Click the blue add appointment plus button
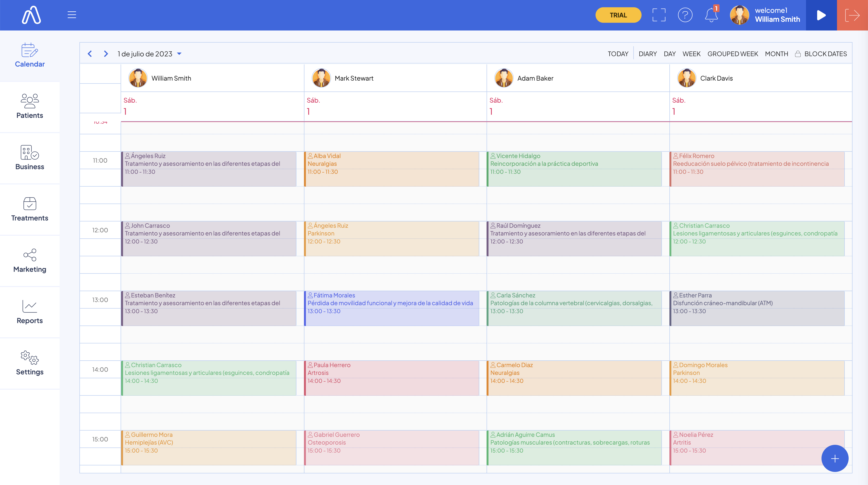The height and width of the screenshot is (485, 868). pos(835,458)
